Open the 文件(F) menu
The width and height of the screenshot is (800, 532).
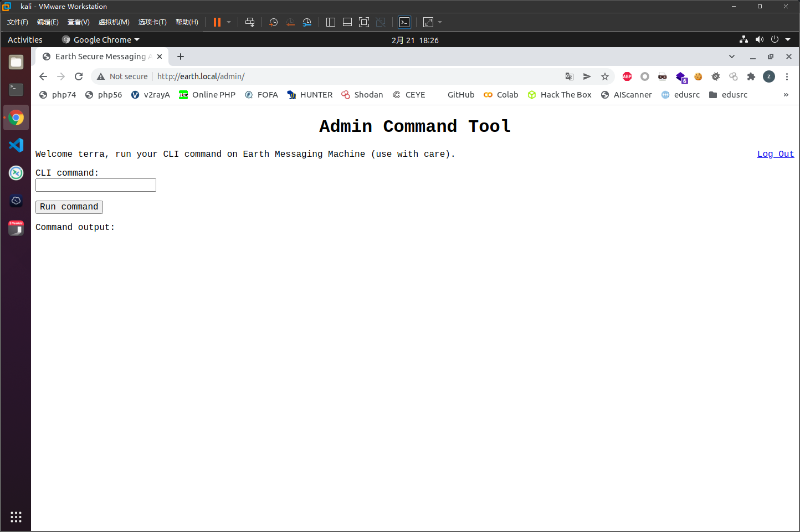(x=18, y=22)
